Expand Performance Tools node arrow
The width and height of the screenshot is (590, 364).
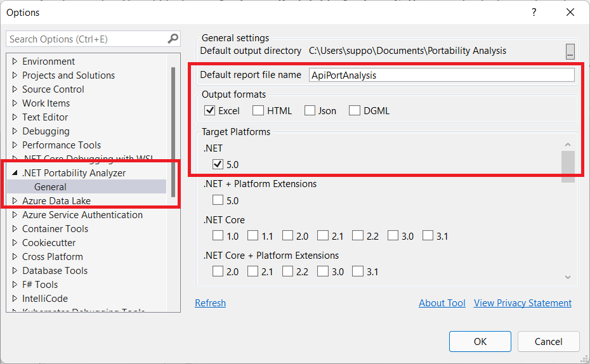[x=15, y=145]
